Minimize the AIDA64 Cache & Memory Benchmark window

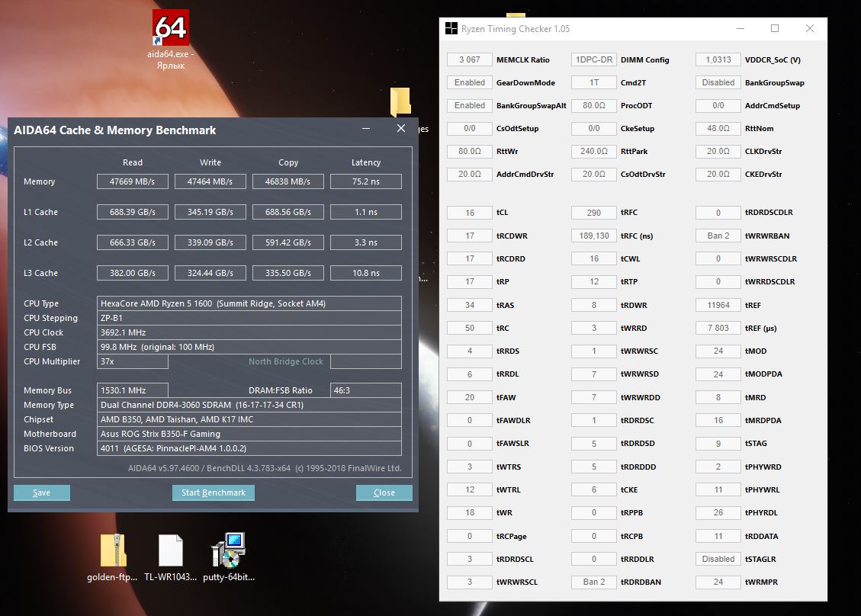coord(366,129)
